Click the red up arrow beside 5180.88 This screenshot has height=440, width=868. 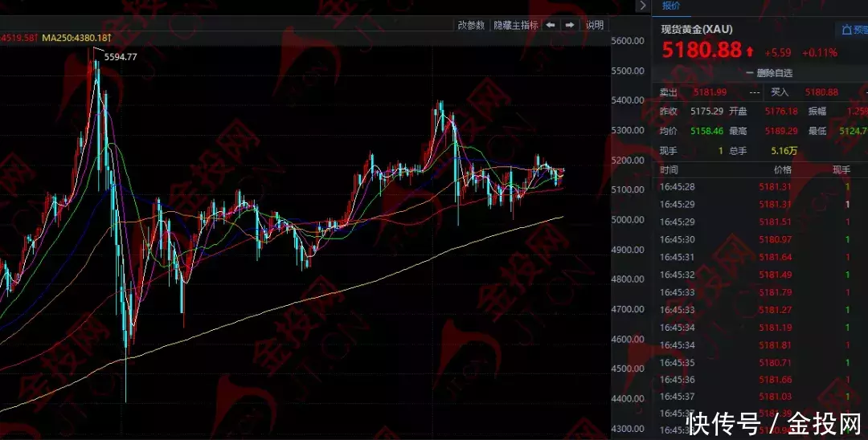[750, 52]
